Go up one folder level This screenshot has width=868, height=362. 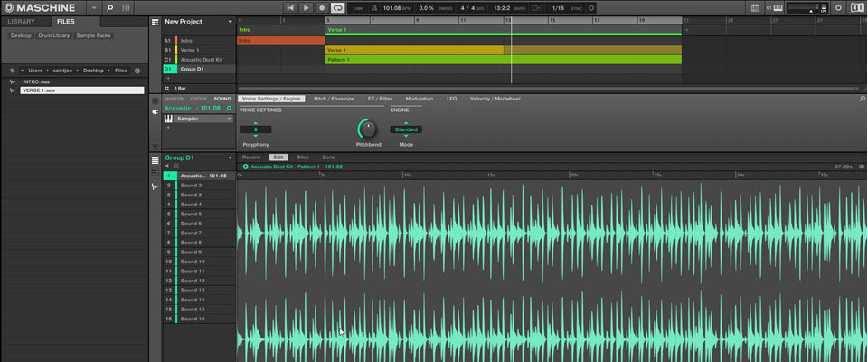pyautogui.click(x=12, y=71)
